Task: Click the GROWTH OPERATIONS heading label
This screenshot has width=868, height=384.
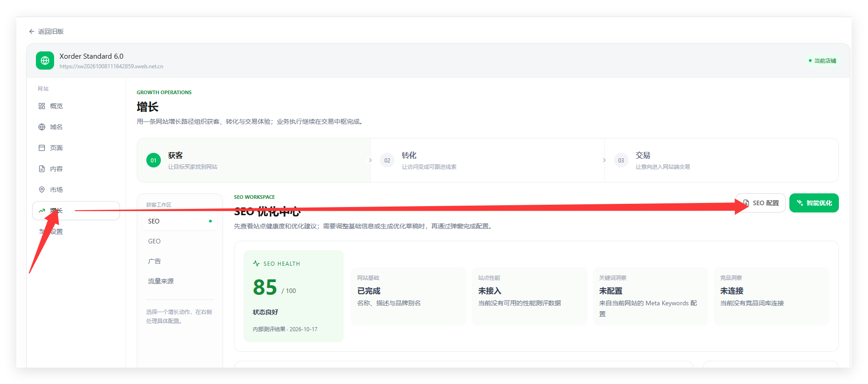Action: [x=164, y=92]
